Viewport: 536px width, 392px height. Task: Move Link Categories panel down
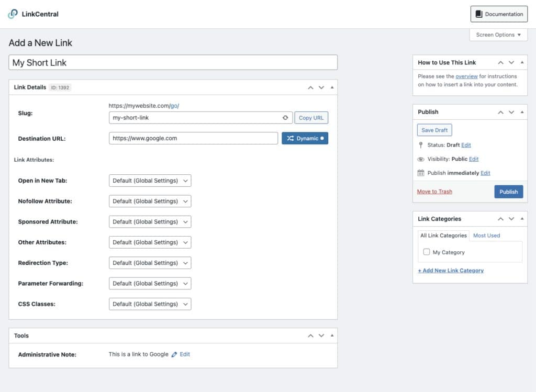tap(511, 219)
